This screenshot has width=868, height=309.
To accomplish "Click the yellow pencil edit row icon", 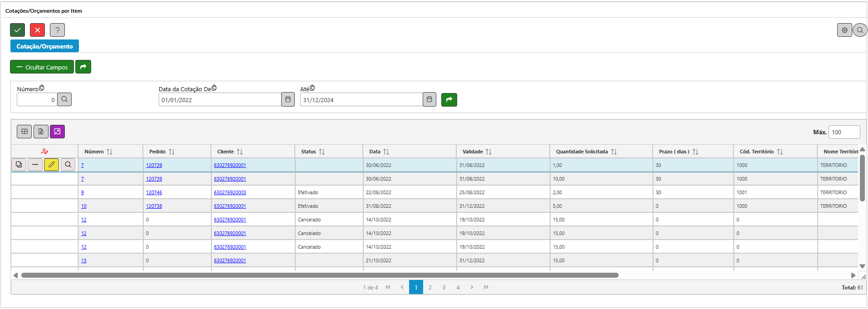I will tap(51, 165).
